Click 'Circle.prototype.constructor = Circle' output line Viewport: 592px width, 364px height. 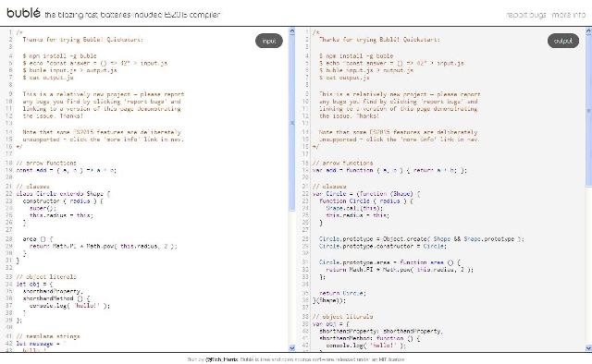click(383, 246)
